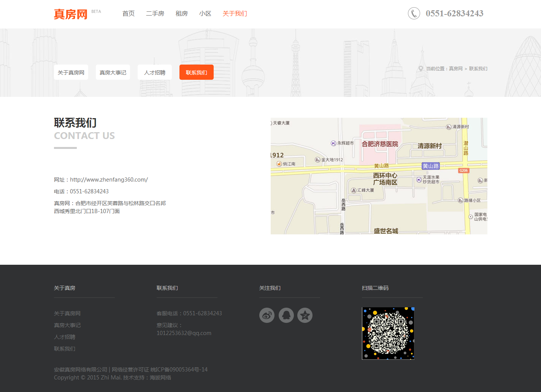Screen dimensions: 541x392
Task: Click the location pin icon in breadcrumb
Action: coord(420,69)
